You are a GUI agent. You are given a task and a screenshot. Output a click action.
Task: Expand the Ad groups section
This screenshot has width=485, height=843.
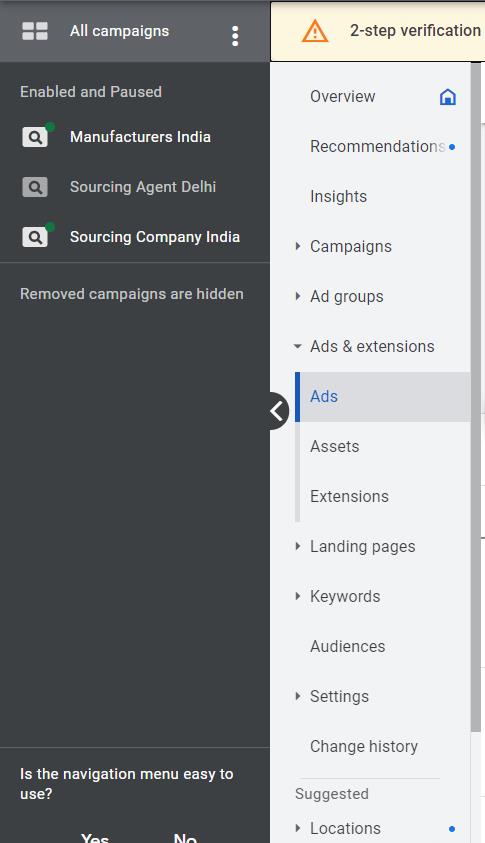coord(298,296)
